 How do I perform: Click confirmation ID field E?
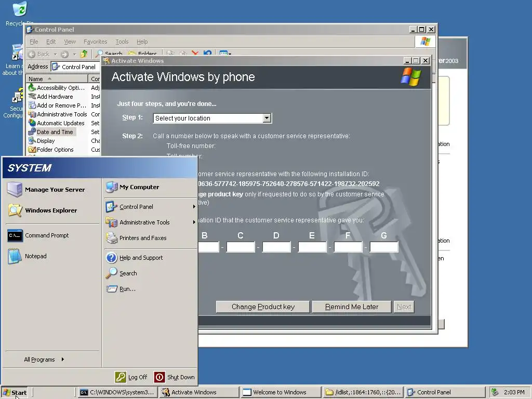point(312,247)
